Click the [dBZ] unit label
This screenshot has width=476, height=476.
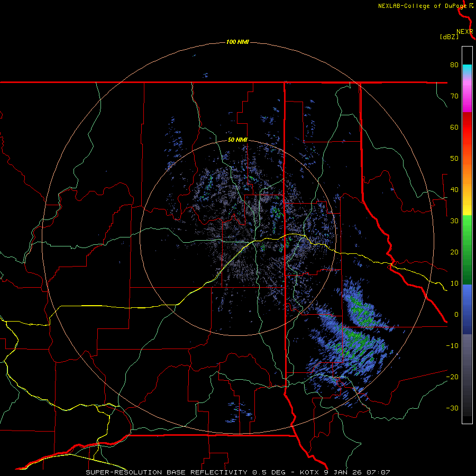tap(449, 36)
